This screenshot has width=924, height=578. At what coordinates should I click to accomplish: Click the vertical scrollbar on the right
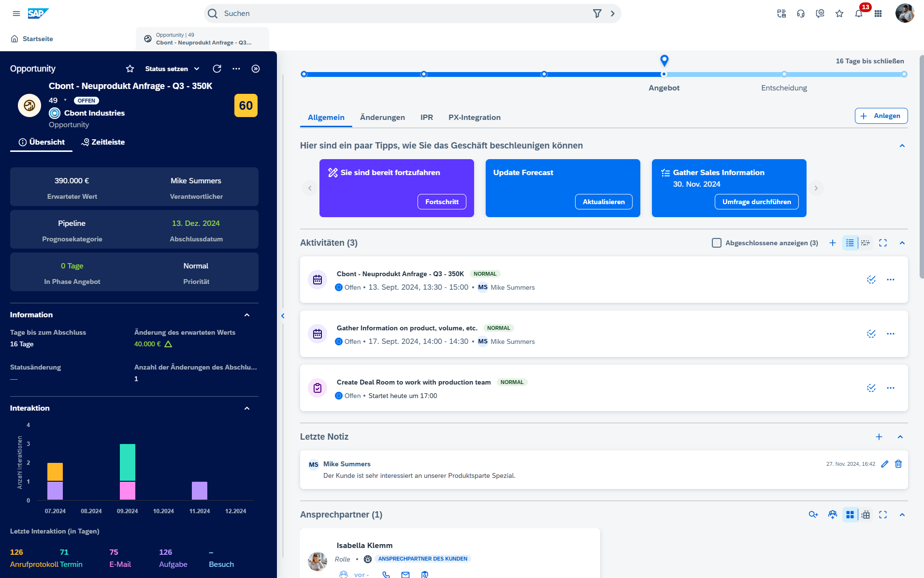[921, 167]
